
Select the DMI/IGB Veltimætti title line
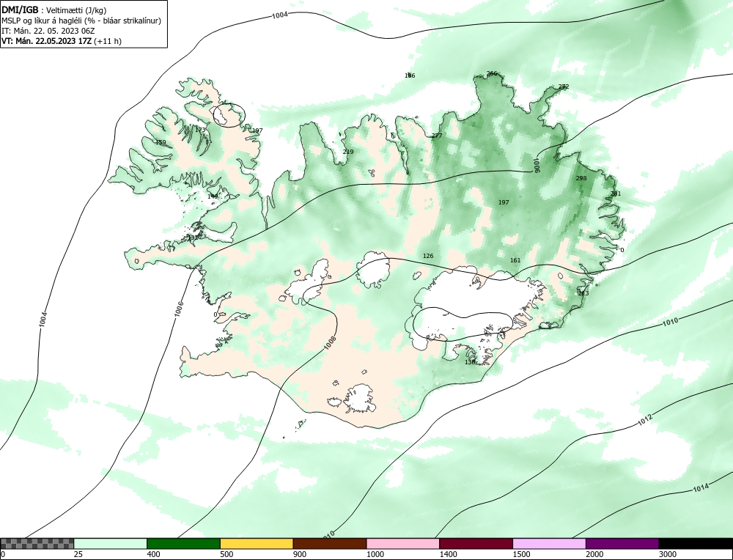click(x=54, y=10)
